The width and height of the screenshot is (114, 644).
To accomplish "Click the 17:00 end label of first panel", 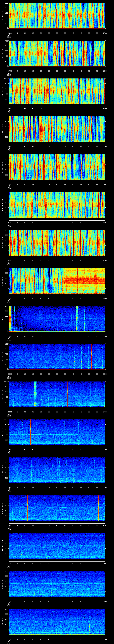I will pyautogui.click(x=105, y=33).
